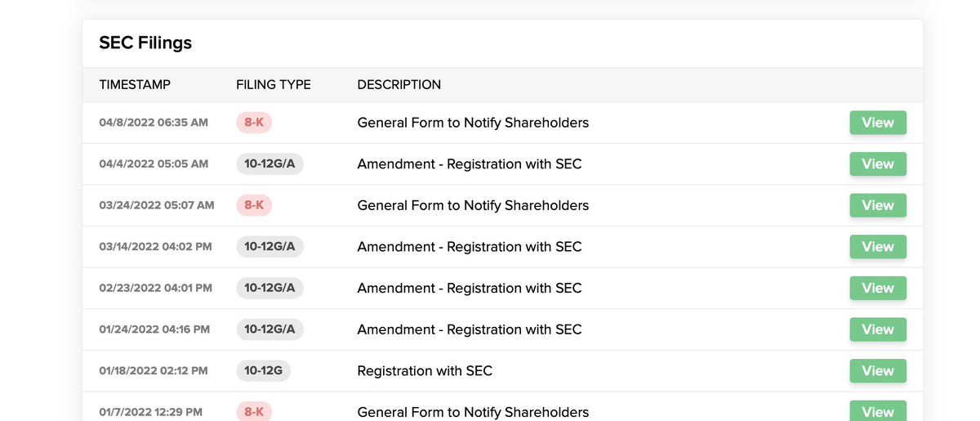Click the 04/8/2022 06:35 AM timestamp

point(154,123)
